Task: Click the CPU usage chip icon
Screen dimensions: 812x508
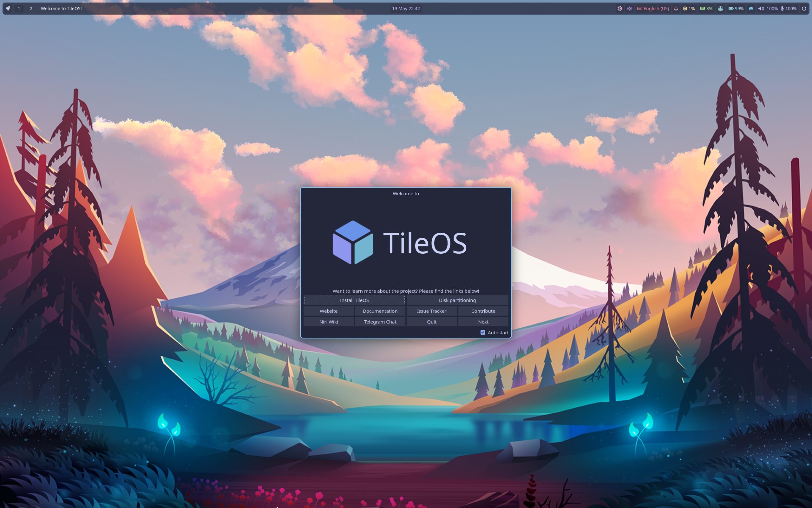Action: point(685,8)
